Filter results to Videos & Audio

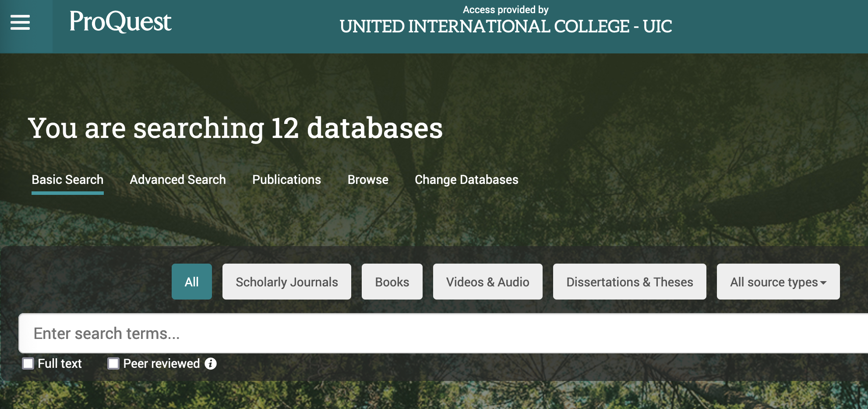pos(487,282)
